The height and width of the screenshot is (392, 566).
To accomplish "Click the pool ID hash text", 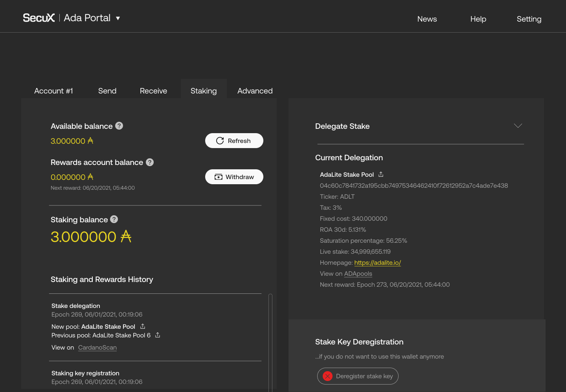I will [x=414, y=185].
